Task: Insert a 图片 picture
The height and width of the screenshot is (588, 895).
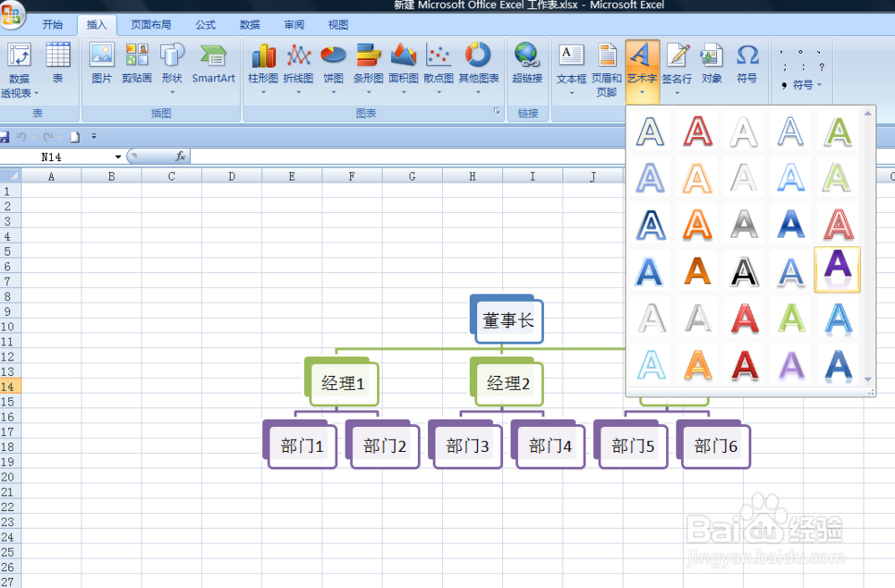Action: (x=102, y=63)
